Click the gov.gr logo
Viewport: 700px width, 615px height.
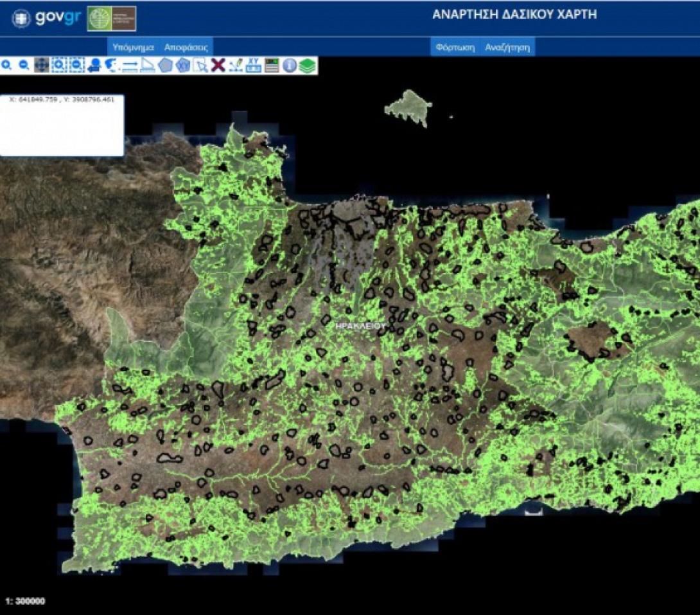pos(47,18)
